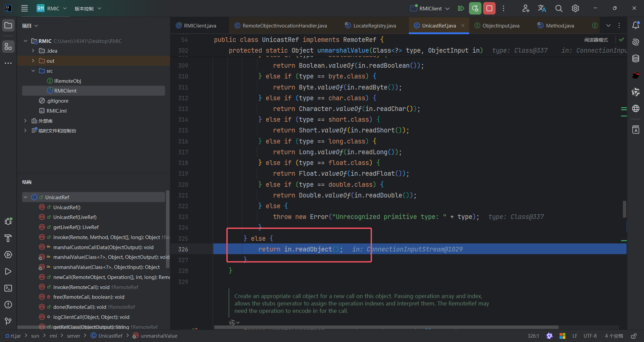Jump to marshalCustomCallData method in structure

coord(103,247)
